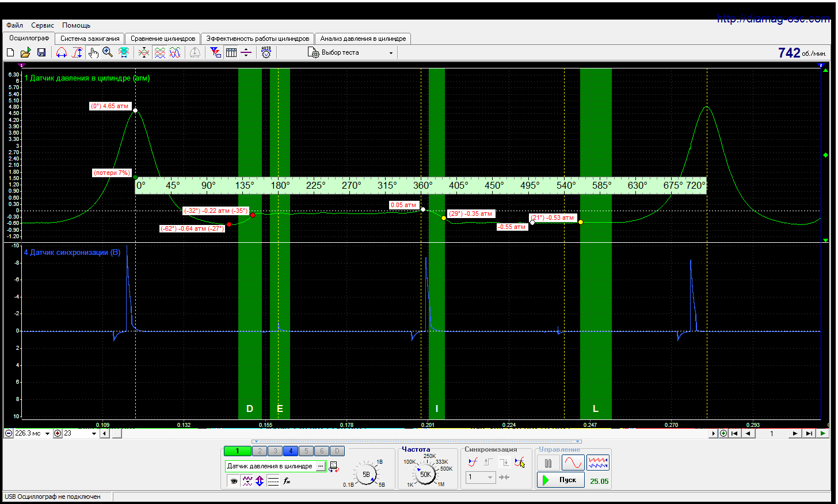Open the Сервис menu
Screen dimensions: 838x504
coord(43,25)
